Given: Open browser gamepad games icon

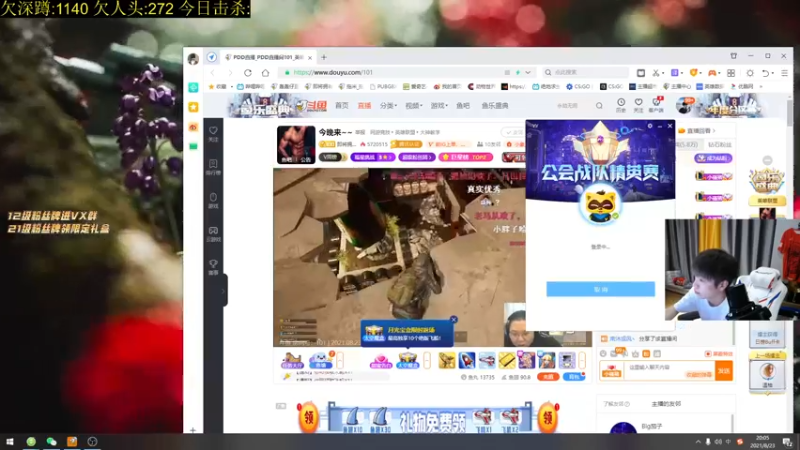Looking at the screenshot, I should pos(712,73).
